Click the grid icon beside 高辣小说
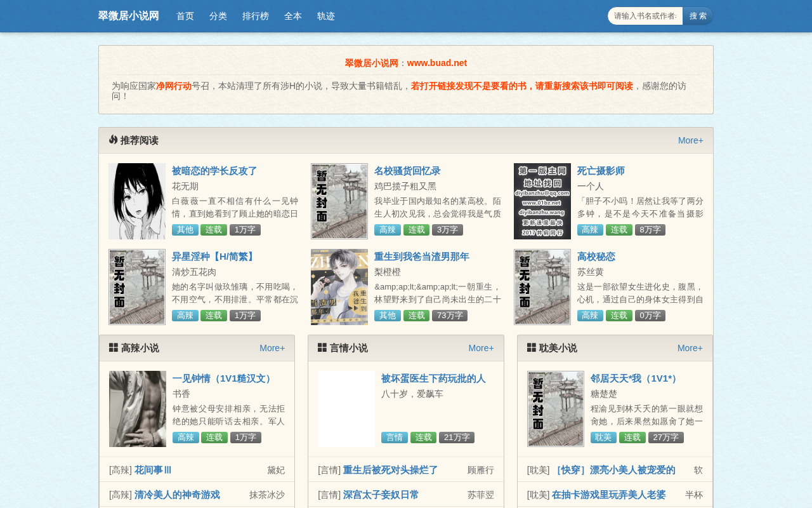The image size is (812, 508). 114,347
